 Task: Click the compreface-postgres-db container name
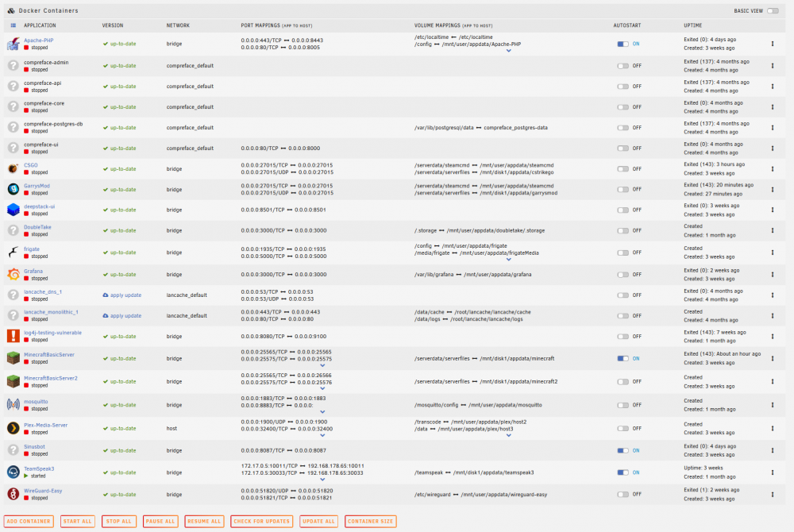coord(53,124)
